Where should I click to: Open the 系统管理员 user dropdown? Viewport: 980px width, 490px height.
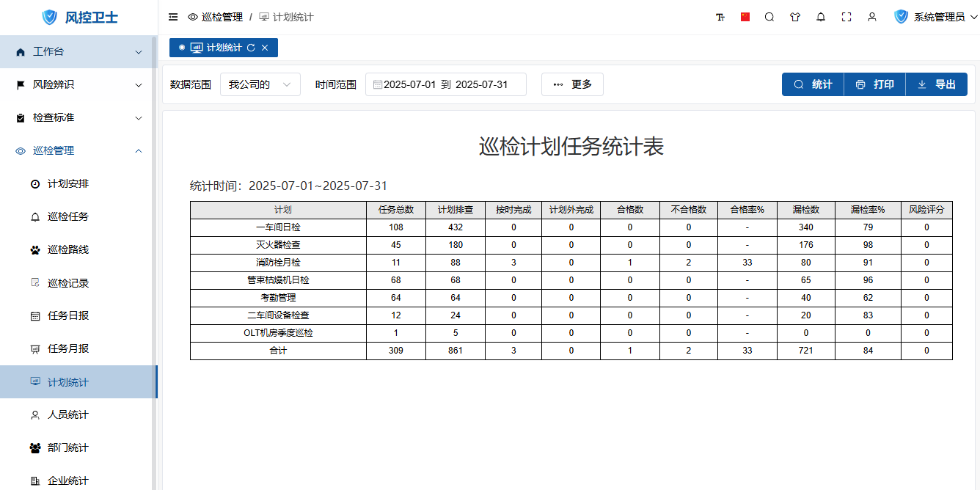tap(937, 17)
